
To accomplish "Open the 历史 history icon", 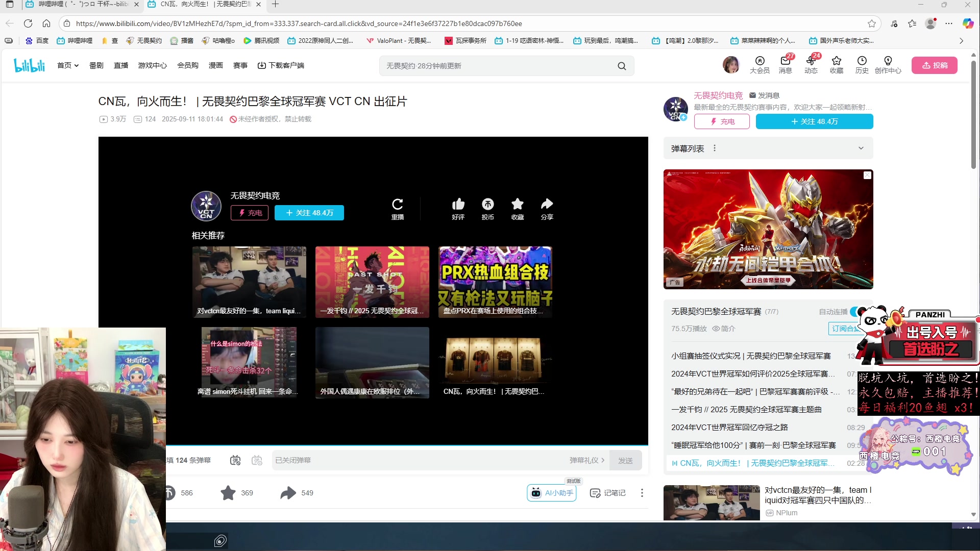I will [x=862, y=65].
